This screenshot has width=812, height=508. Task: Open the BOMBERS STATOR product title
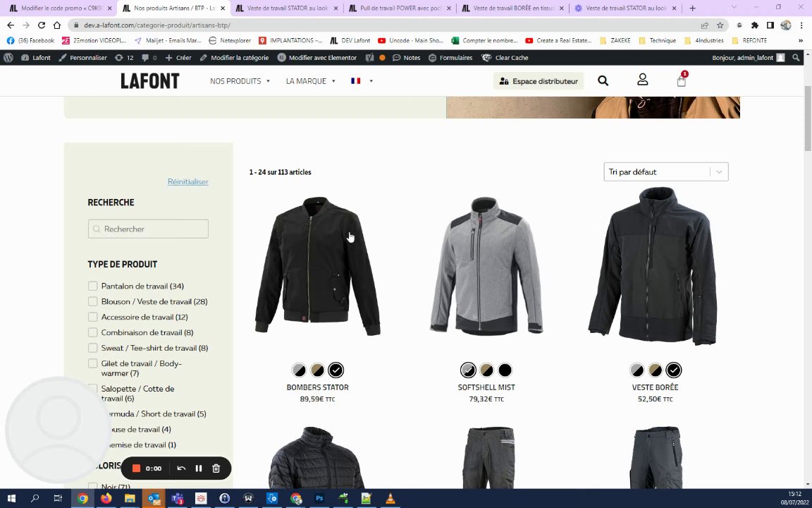(317, 387)
